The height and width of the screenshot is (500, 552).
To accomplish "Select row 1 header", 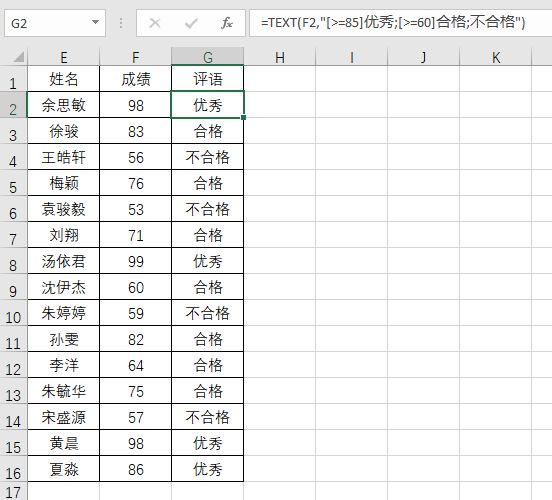I will pyautogui.click(x=13, y=79).
